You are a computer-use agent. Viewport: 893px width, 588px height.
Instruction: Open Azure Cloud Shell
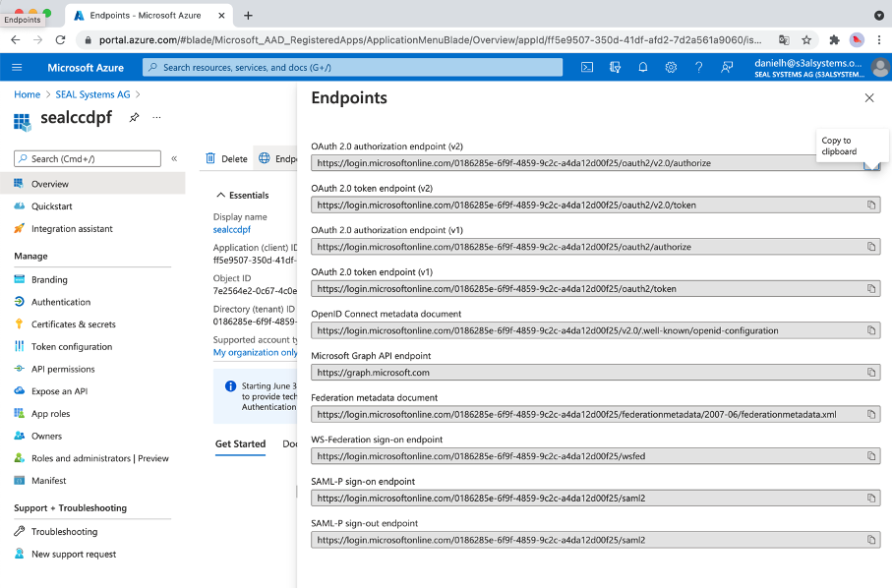click(x=587, y=67)
